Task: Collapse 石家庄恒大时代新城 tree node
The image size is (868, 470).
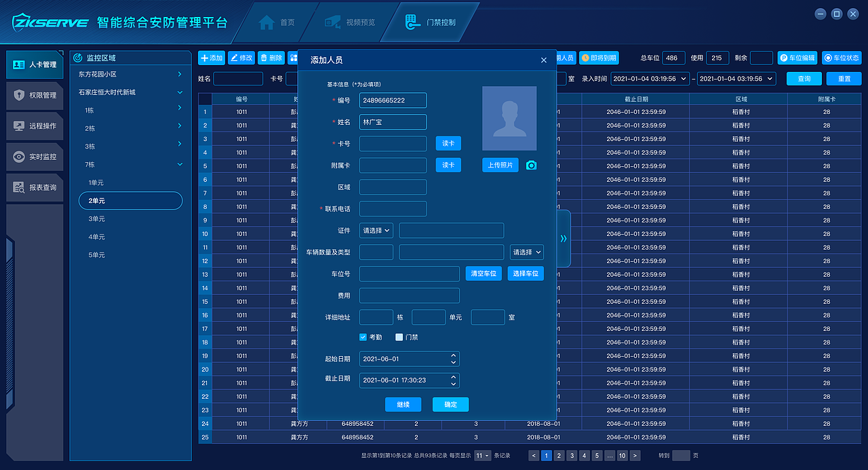Action: [180, 92]
